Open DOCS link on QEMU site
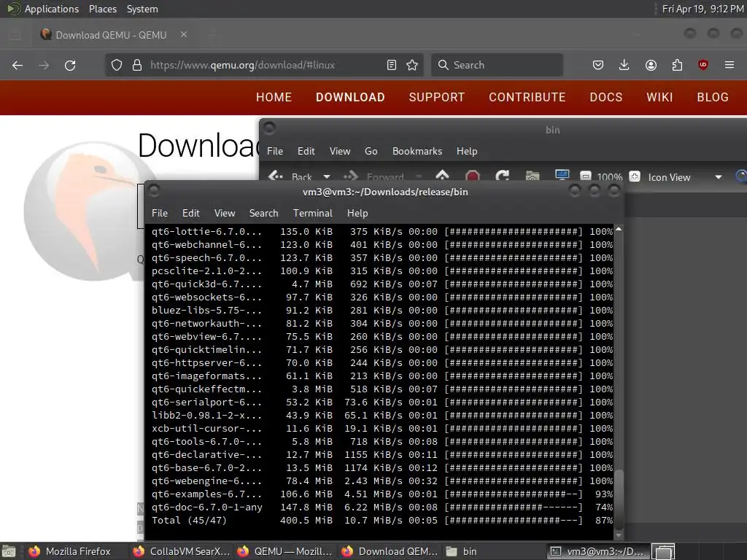 [x=606, y=97]
